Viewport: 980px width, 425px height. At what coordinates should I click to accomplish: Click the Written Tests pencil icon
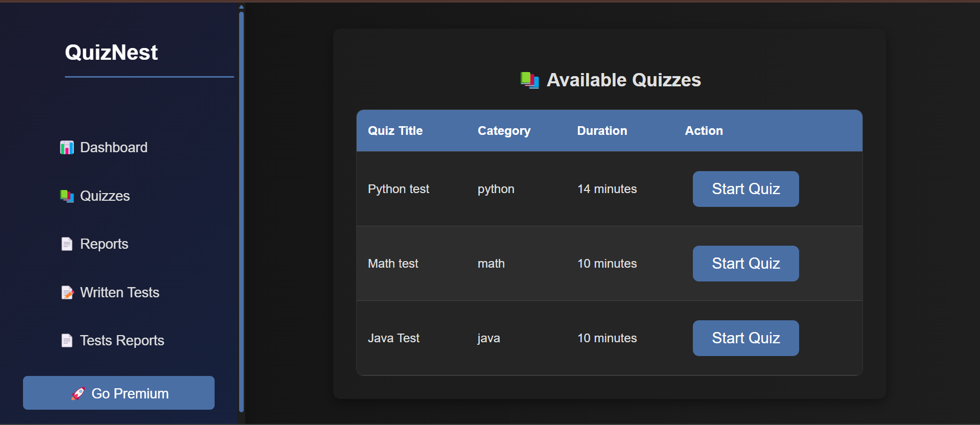(67, 293)
